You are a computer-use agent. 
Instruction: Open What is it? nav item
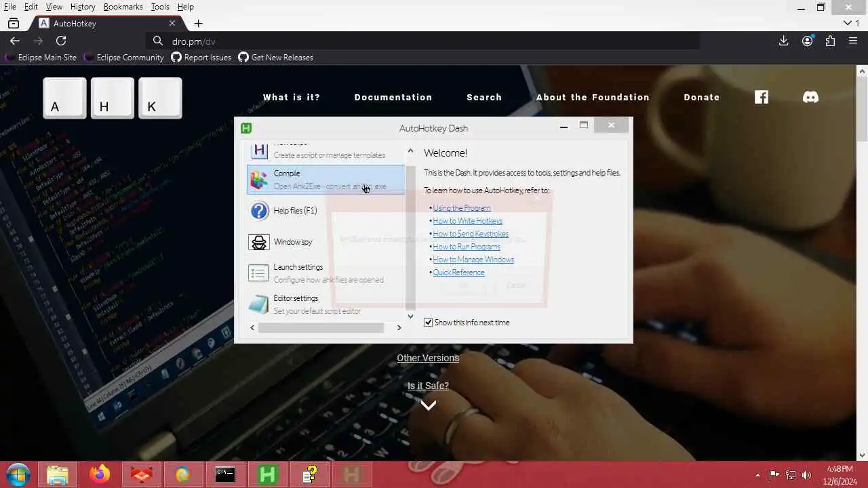pyautogui.click(x=292, y=97)
